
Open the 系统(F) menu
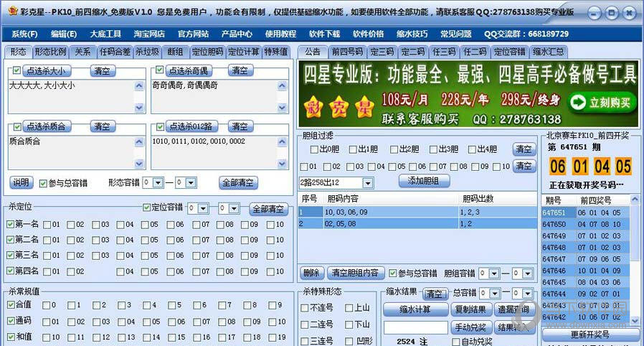(x=24, y=34)
